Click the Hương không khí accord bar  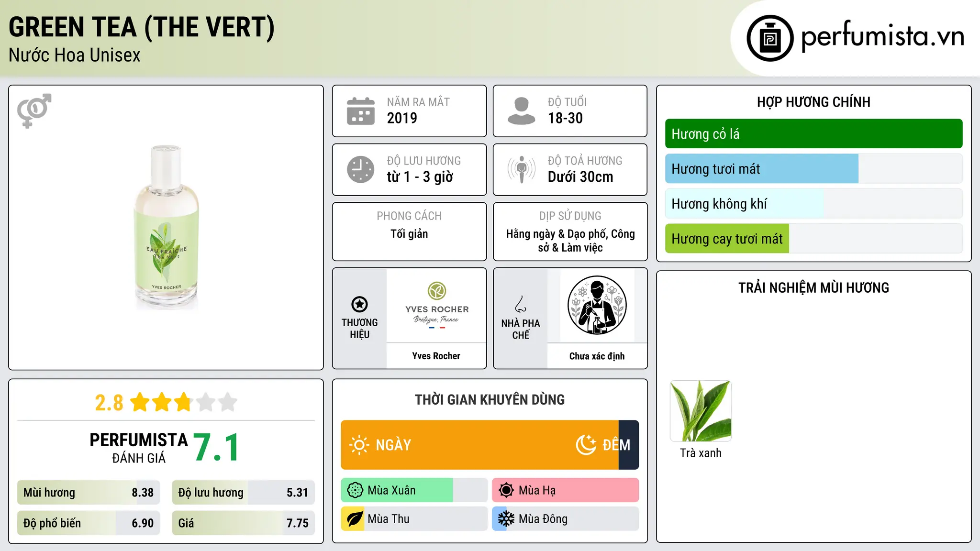click(813, 204)
